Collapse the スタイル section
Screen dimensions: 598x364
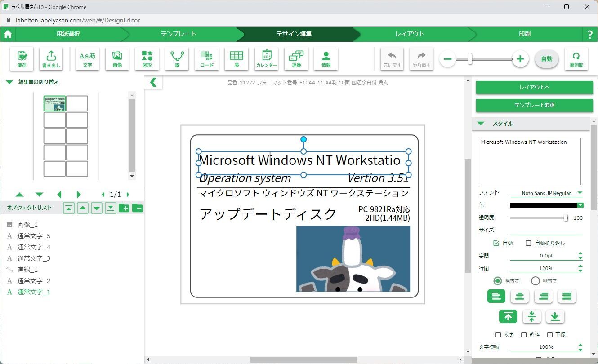(x=481, y=124)
